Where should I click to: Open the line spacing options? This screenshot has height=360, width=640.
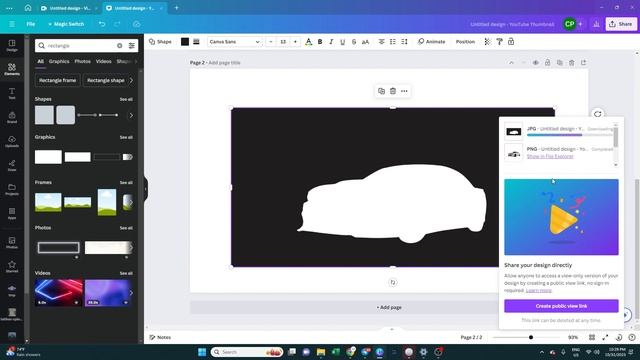404,42
